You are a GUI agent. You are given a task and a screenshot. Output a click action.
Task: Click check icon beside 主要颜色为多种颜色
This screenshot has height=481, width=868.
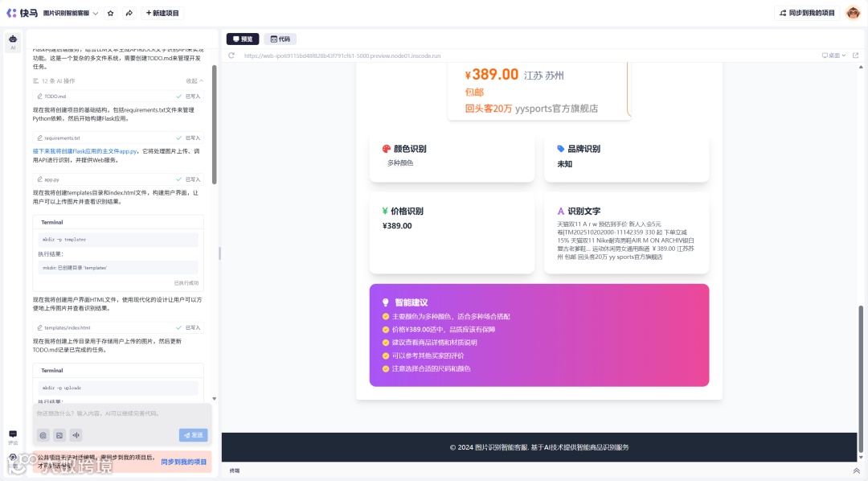pyautogui.click(x=386, y=316)
